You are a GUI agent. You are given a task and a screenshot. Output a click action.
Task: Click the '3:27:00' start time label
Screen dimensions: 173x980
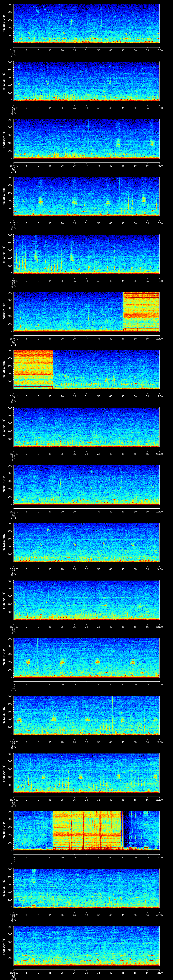click(14, 800)
